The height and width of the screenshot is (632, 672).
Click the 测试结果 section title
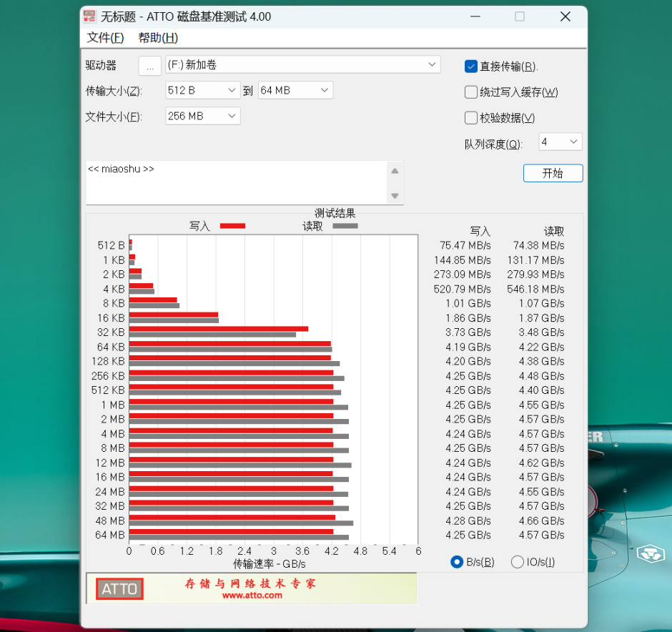(335, 213)
